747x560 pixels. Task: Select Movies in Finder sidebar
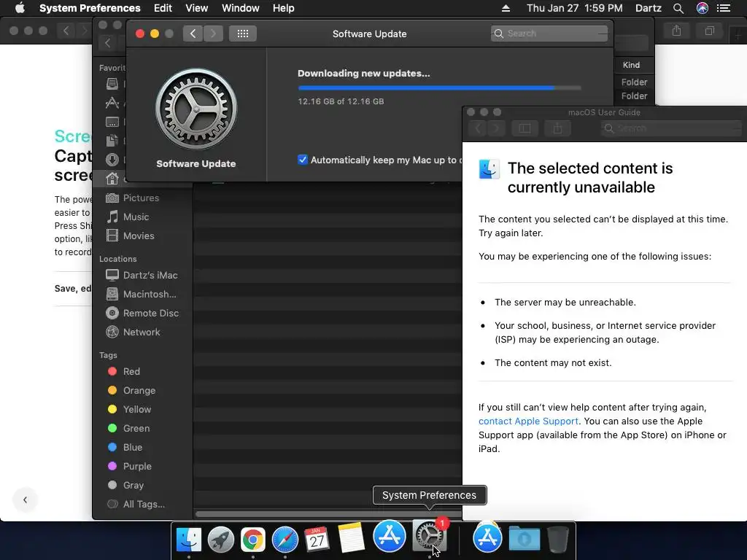[x=138, y=236]
